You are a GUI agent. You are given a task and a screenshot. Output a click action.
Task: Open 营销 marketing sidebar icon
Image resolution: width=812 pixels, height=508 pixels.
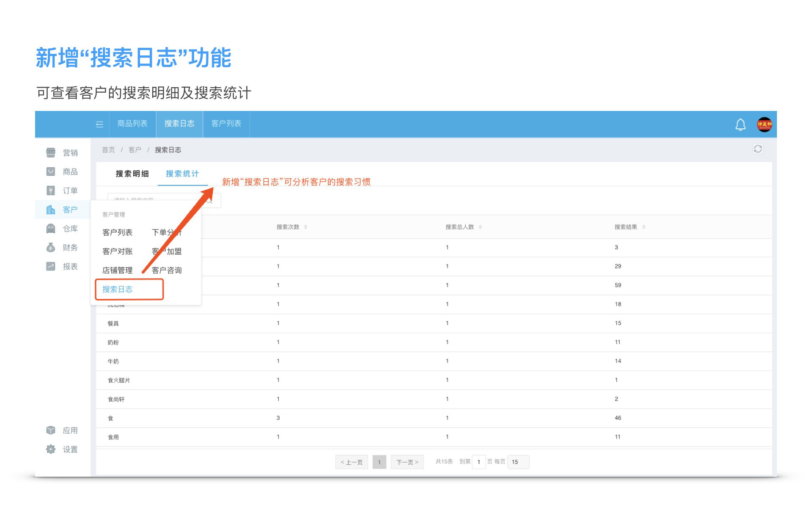(51, 152)
